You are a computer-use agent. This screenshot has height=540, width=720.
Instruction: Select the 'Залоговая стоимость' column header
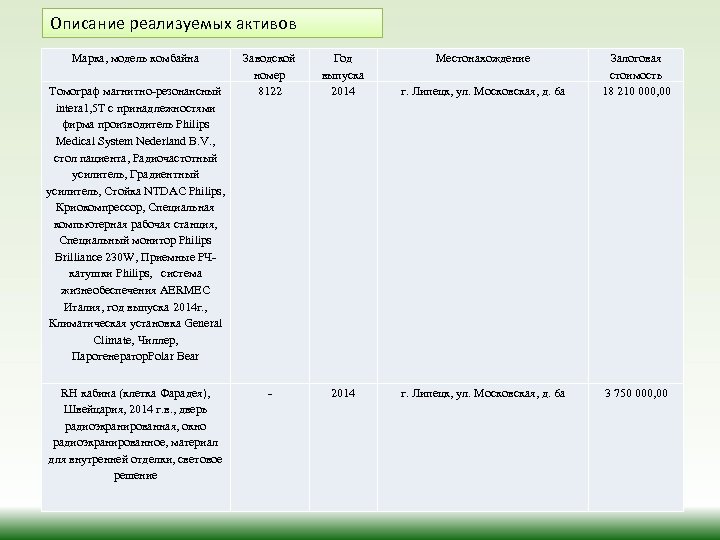[636, 67]
